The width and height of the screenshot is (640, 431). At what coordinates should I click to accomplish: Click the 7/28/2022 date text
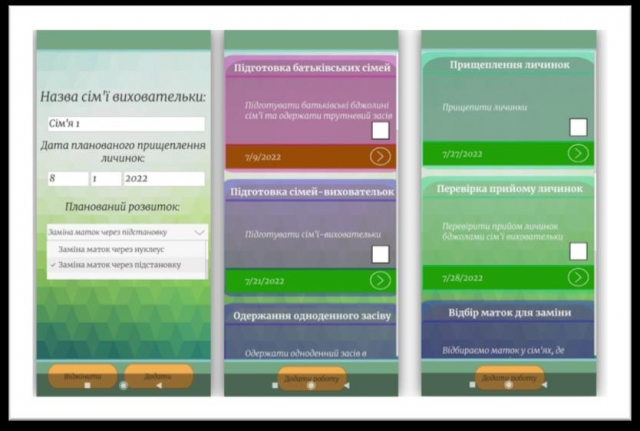(462, 278)
